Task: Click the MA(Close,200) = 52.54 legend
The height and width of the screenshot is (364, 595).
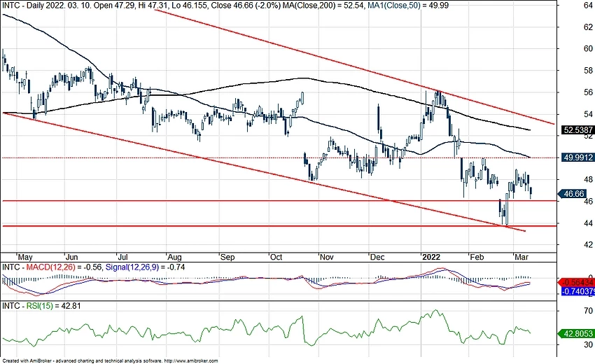Action: coord(324,6)
